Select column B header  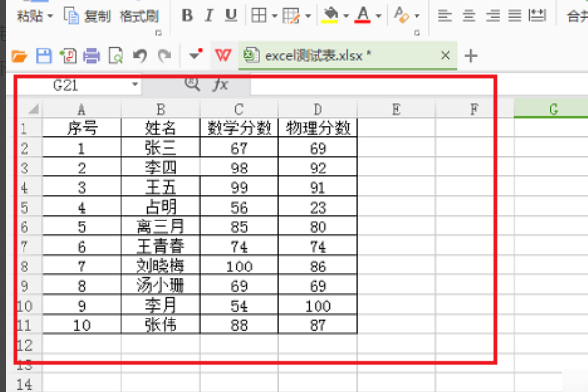[x=161, y=109]
